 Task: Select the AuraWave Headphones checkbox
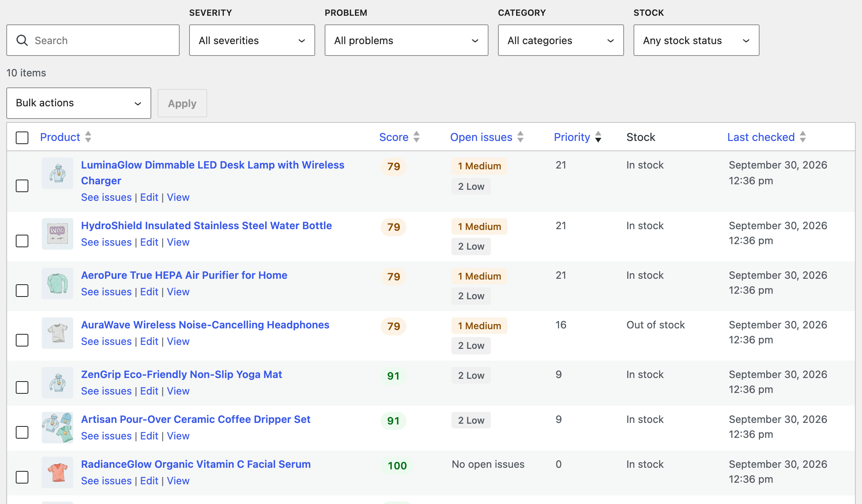coord(22,340)
